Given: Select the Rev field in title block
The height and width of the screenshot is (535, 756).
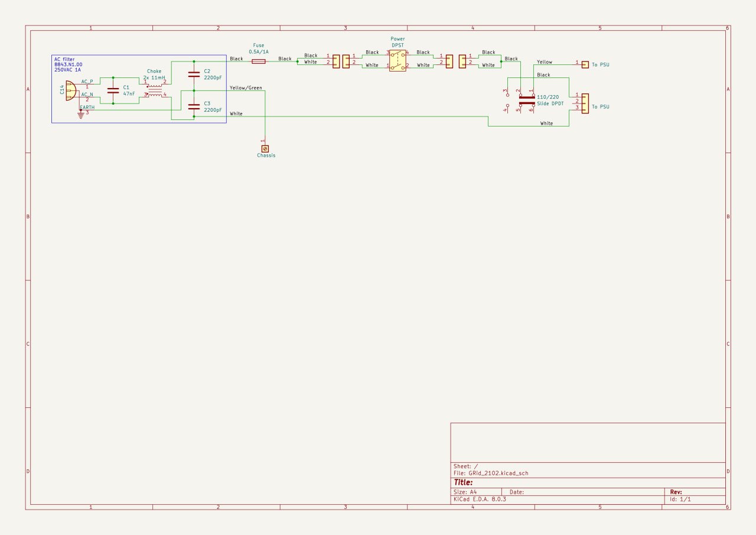Looking at the screenshot, I should (676, 492).
